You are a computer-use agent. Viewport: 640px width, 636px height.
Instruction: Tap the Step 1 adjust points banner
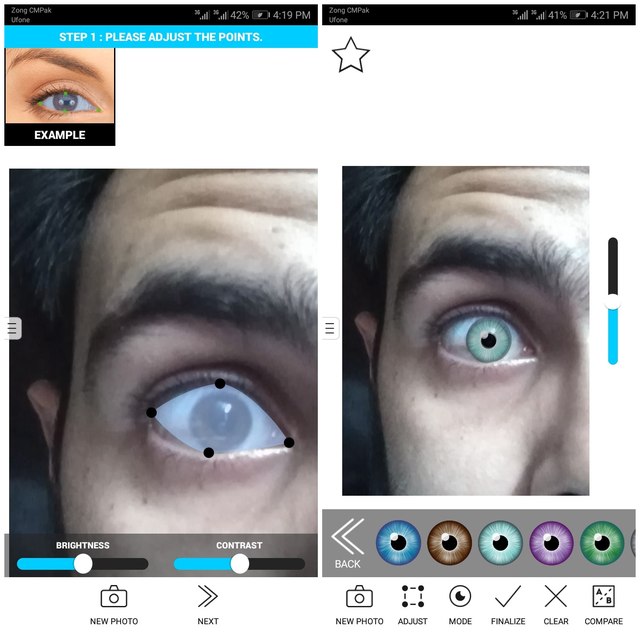click(161, 37)
